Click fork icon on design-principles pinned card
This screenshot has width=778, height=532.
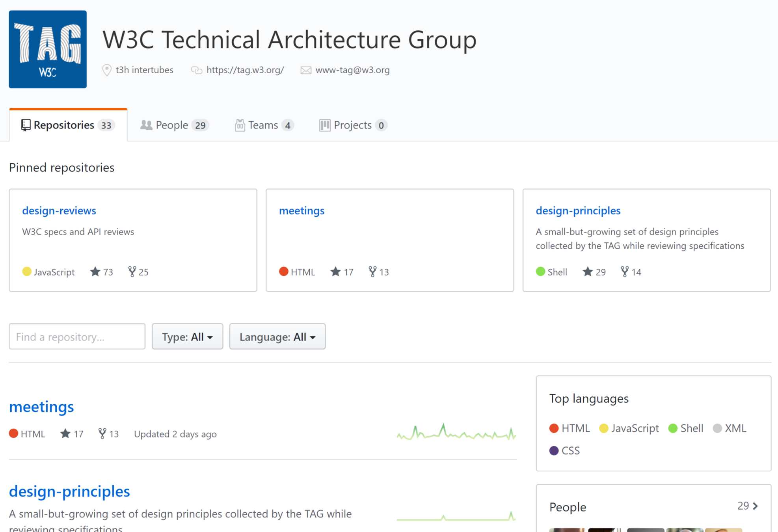pos(625,272)
